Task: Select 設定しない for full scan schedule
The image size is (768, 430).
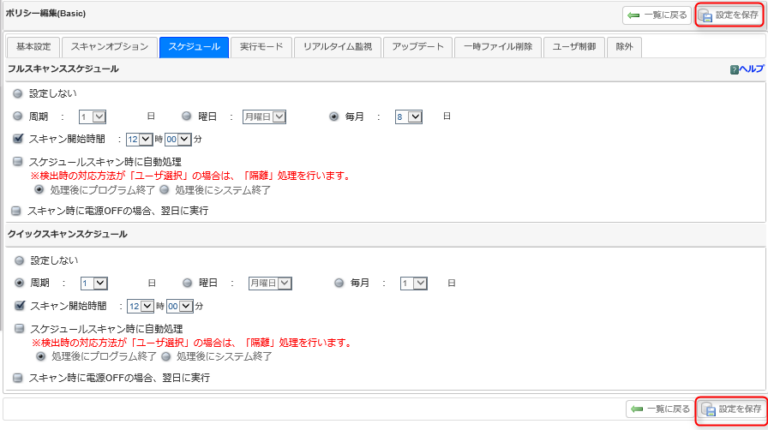Action: 18,94
